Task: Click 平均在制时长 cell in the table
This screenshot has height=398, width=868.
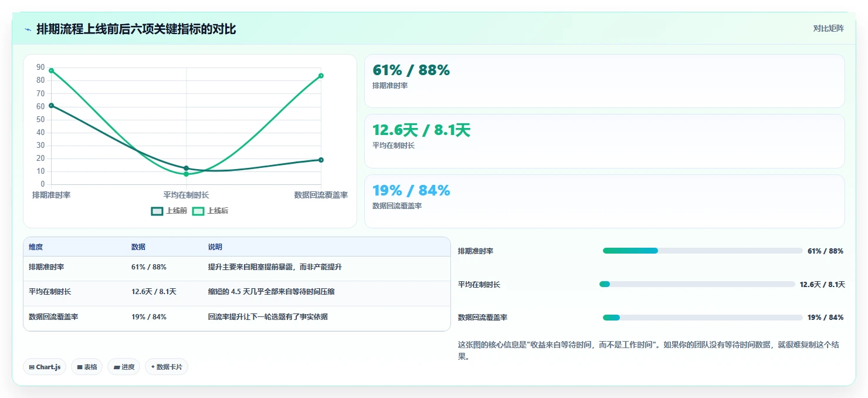Action: (x=50, y=292)
